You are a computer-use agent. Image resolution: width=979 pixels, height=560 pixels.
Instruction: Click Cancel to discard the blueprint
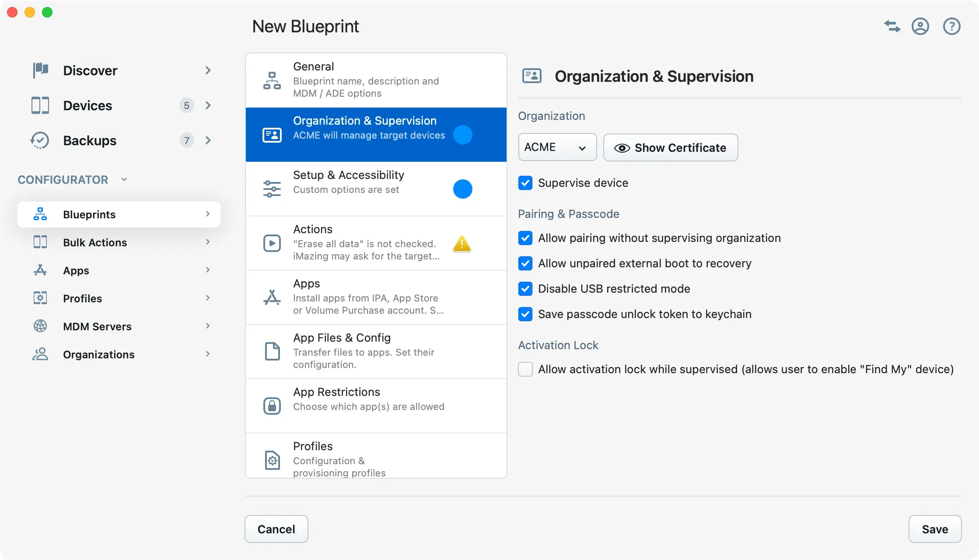point(276,528)
